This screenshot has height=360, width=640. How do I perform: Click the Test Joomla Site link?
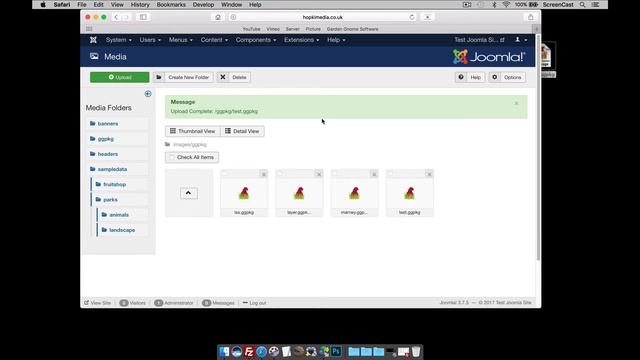click(x=479, y=40)
